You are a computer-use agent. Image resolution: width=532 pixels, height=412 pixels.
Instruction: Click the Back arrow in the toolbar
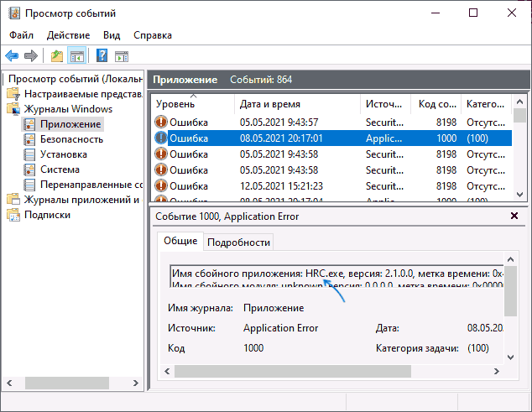pos(12,56)
